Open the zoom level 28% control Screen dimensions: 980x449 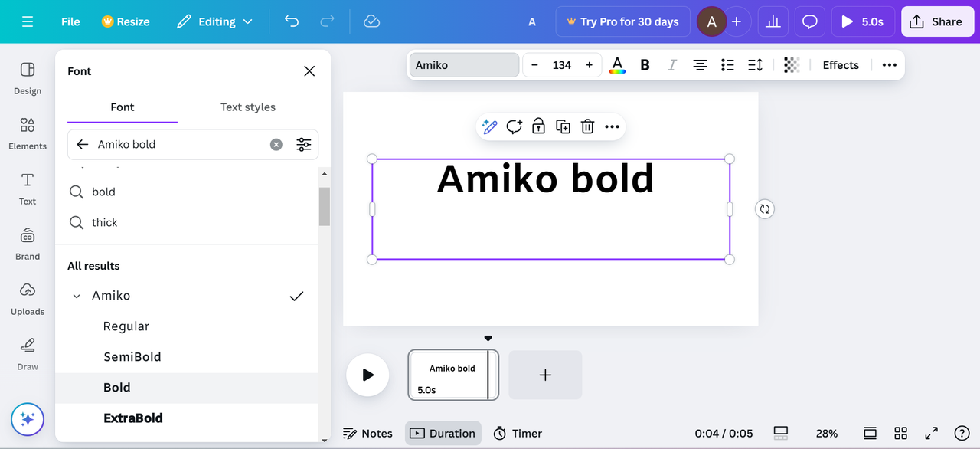click(x=827, y=434)
